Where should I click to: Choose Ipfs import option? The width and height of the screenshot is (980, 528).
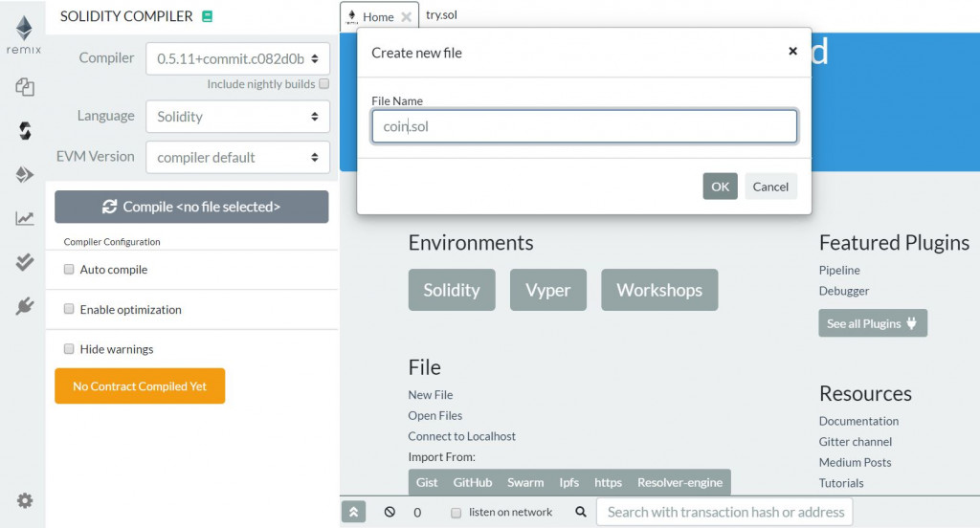[568, 482]
